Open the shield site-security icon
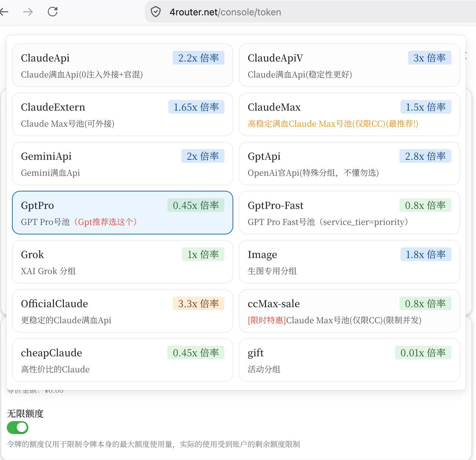The width and height of the screenshot is (476, 460). click(156, 12)
